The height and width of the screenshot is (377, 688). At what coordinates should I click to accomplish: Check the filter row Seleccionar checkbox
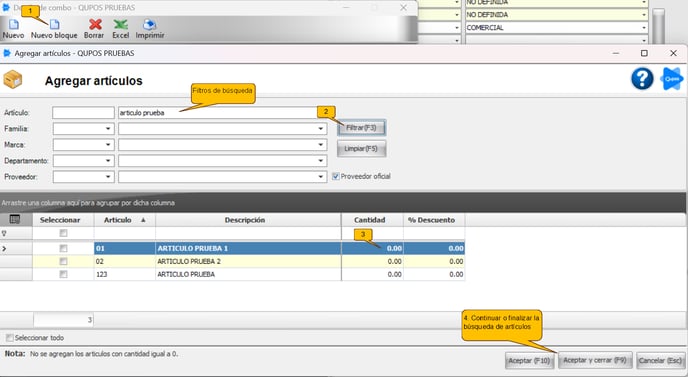[x=64, y=233]
